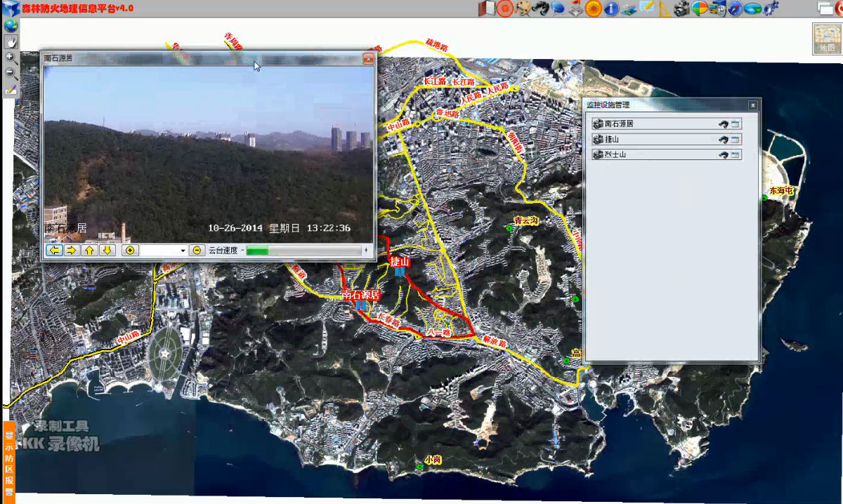Click the gears settings icon in toolbar
The width and height of the screenshot is (843, 504).
tap(771, 8)
